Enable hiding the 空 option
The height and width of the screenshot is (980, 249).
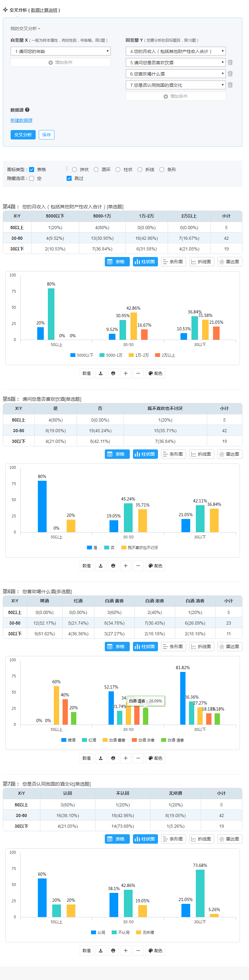[x=32, y=178]
